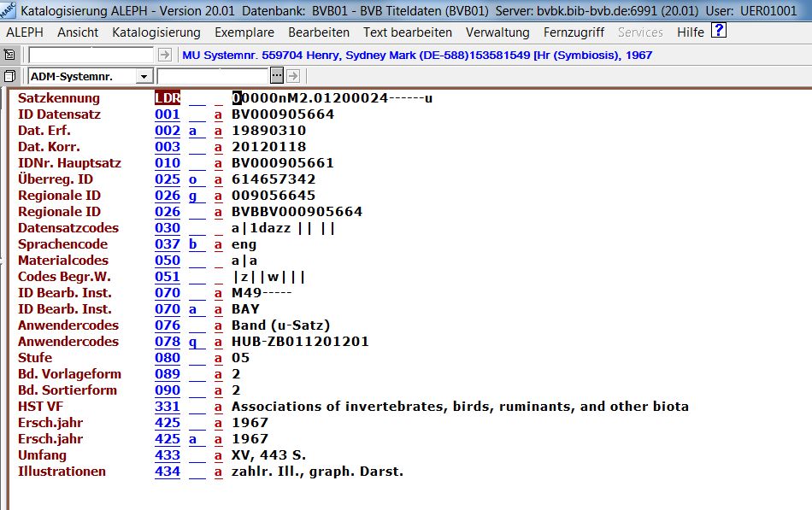
Task: Click the record bar icon left of first input
Action: pos(9,55)
